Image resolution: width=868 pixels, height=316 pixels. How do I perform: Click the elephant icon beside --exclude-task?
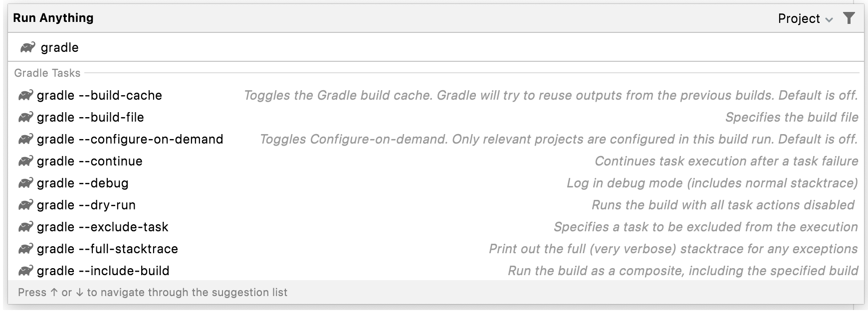click(25, 227)
